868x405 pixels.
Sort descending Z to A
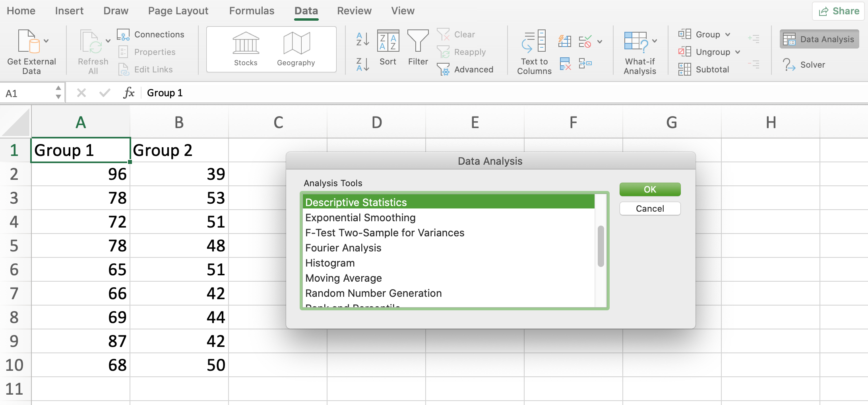coord(362,64)
